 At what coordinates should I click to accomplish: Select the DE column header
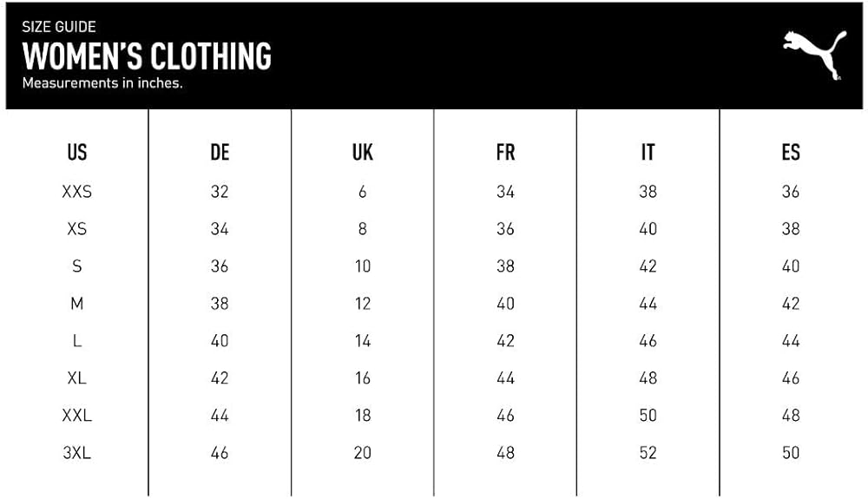(220, 152)
